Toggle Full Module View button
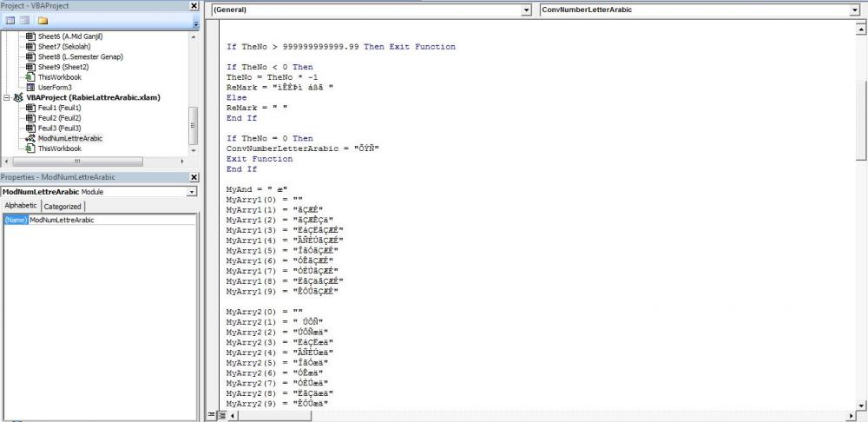This screenshot has width=868, height=422. pos(221,416)
